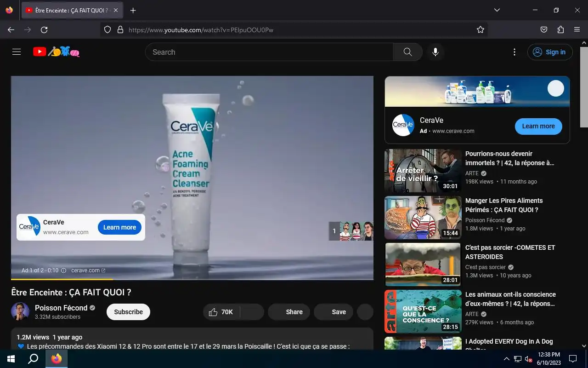The width and height of the screenshot is (588, 368).
Task: Close the 'Être Enceinte' tab
Action: click(115, 10)
